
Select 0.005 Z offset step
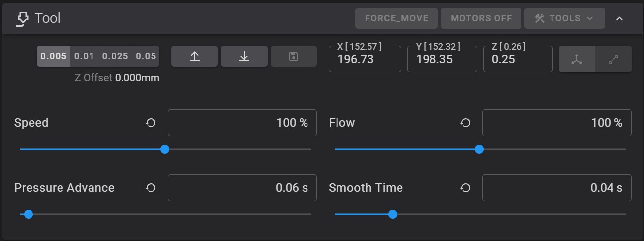pyautogui.click(x=54, y=56)
